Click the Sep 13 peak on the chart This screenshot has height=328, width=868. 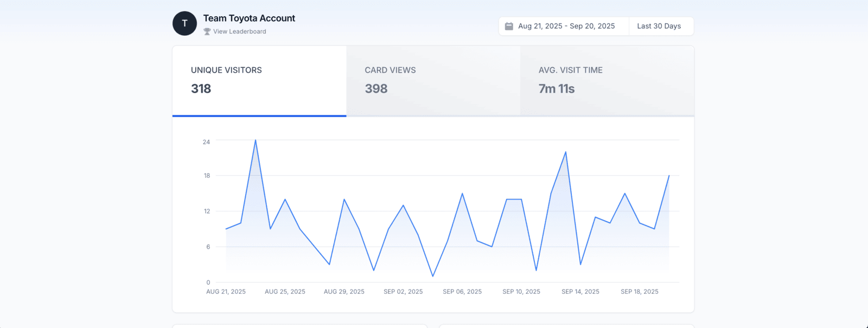566,152
